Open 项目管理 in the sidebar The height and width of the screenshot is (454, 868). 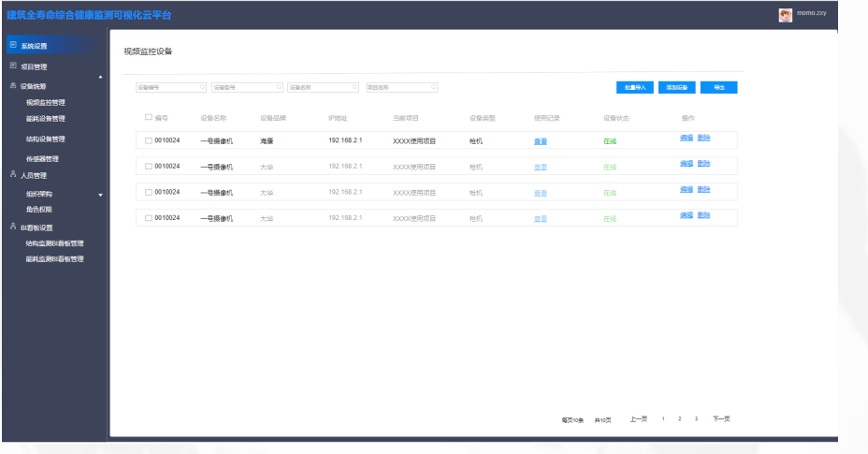(x=34, y=67)
